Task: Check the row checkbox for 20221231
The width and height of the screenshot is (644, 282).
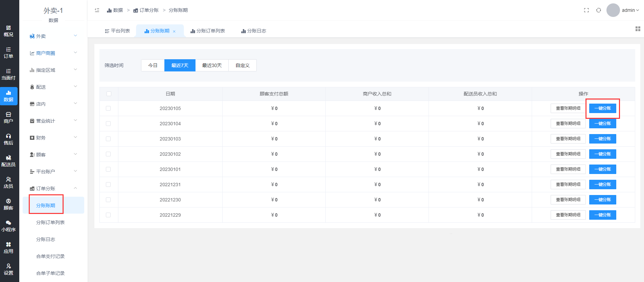Action: [108, 185]
